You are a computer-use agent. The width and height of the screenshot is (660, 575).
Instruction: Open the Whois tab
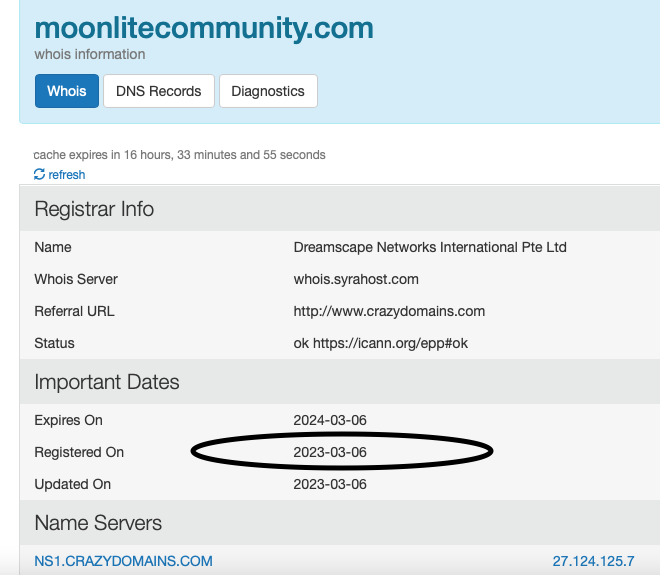tap(67, 91)
